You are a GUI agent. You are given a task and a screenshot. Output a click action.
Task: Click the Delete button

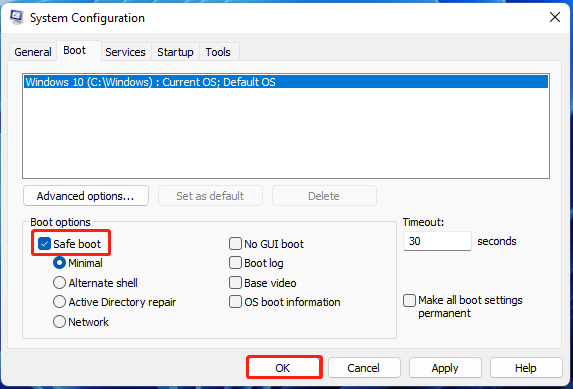click(324, 196)
